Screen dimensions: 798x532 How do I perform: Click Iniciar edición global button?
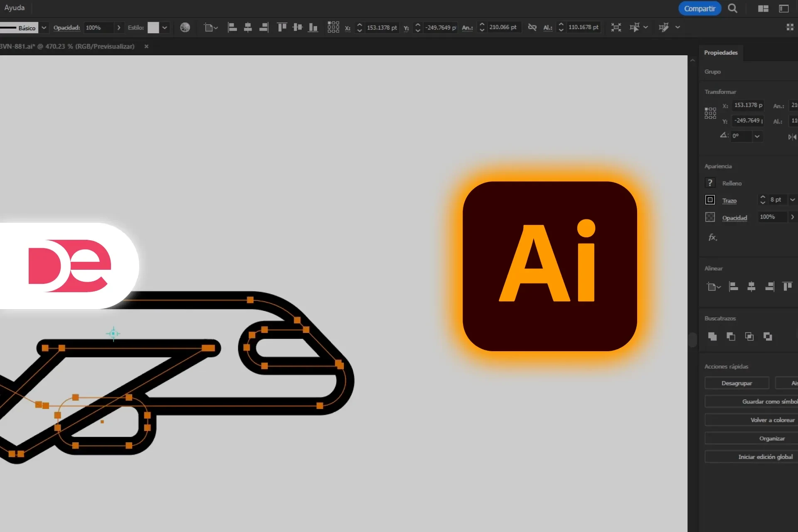coord(751,457)
